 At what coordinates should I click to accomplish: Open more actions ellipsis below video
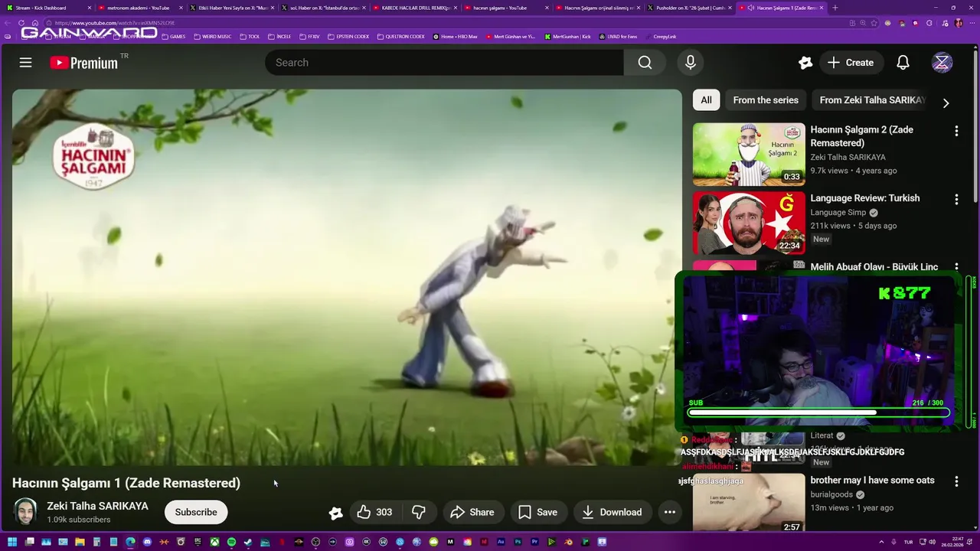point(669,512)
